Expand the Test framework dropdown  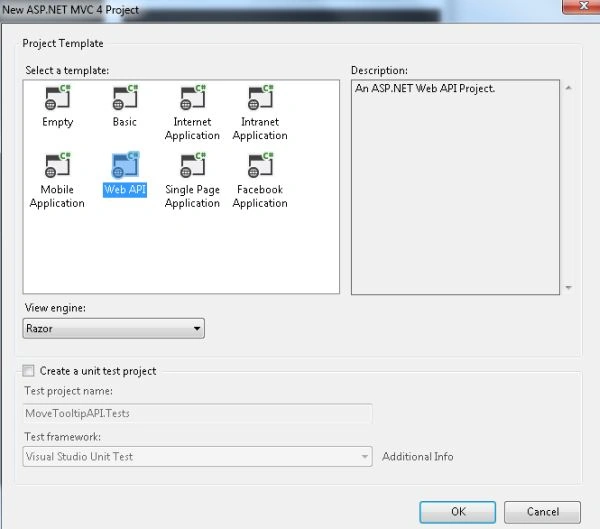197,456
